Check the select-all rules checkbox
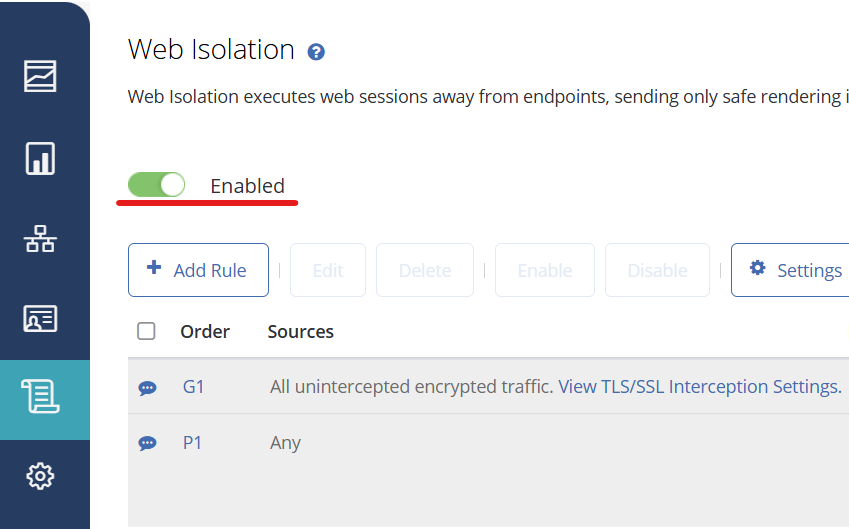Viewport: 849px width, 529px height. [x=146, y=331]
